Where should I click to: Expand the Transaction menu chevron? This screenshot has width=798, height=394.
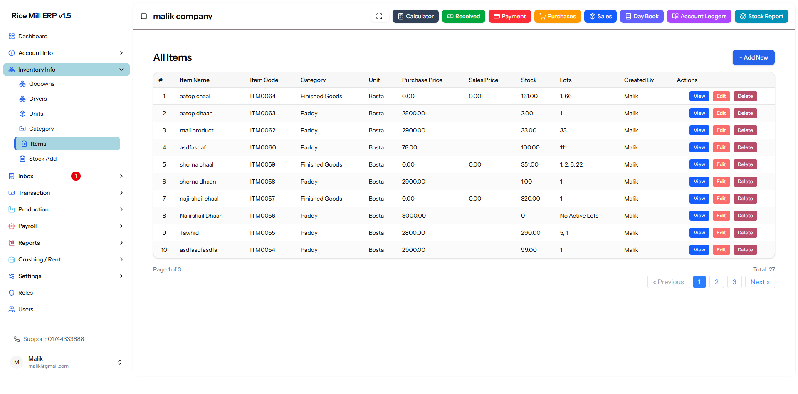coord(121,193)
